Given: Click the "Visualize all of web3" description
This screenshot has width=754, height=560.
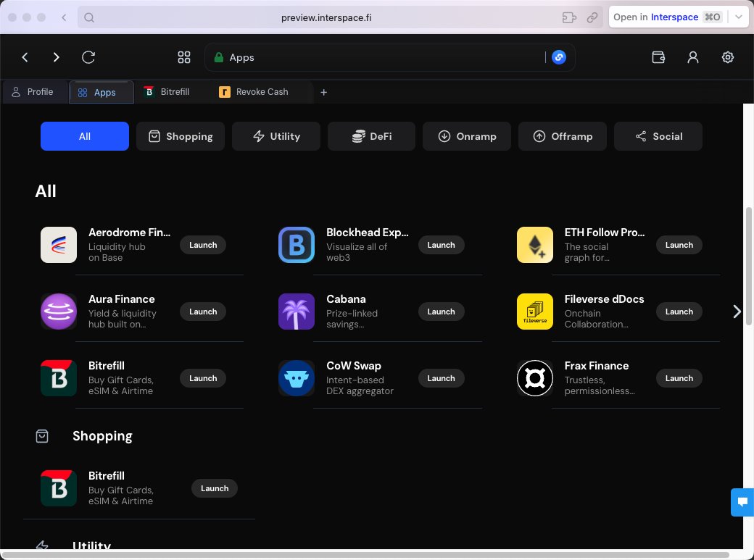Looking at the screenshot, I should [x=356, y=252].
